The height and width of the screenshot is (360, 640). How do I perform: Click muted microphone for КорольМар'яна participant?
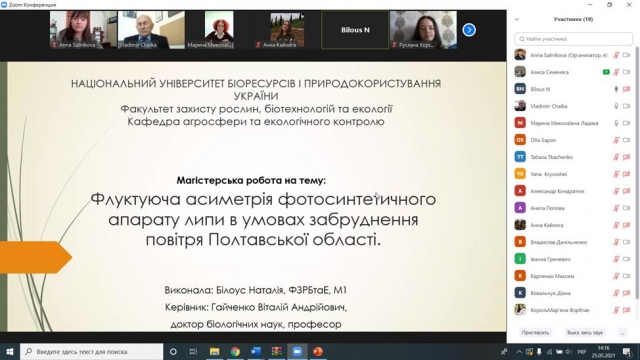(616, 310)
